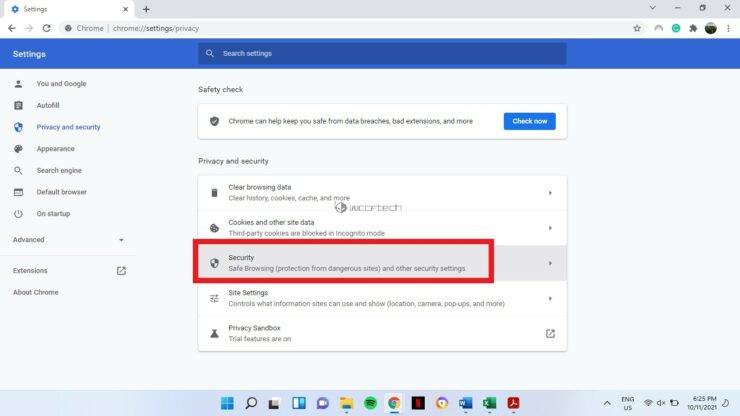The width and height of the screenshot is (740, 416).
Task: Open a new browser tab
Action: tap(146, 9)
